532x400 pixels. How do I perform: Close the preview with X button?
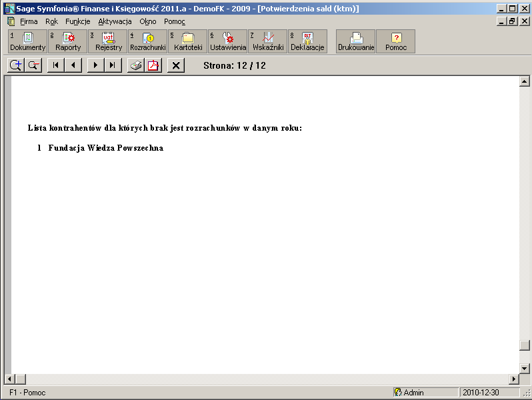coord(176,65)
